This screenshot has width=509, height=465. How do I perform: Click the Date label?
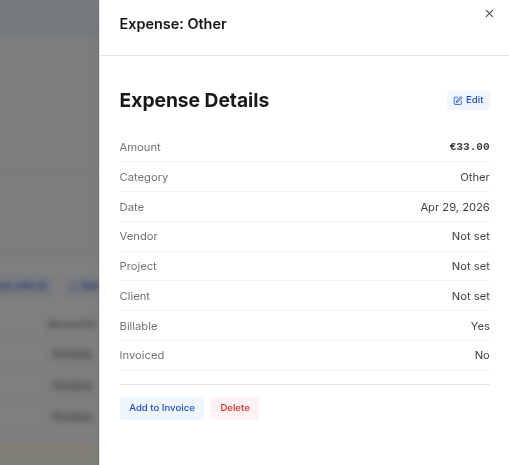click(x=132, y=207)
